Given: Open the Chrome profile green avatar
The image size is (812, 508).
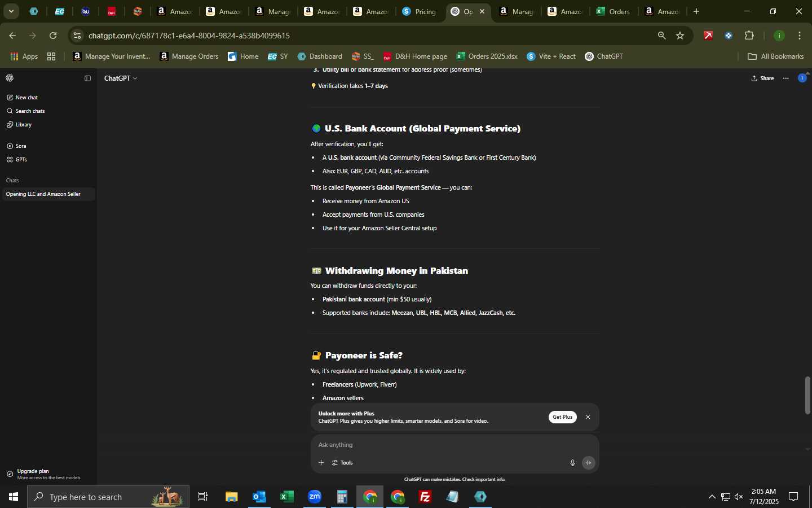Looking at the screenshot, I should click(x=779, y=36).
